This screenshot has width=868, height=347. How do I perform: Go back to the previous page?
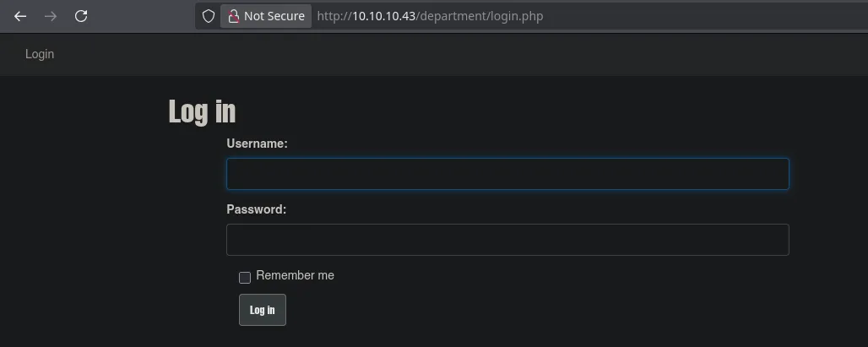click(x=20, y=16)
